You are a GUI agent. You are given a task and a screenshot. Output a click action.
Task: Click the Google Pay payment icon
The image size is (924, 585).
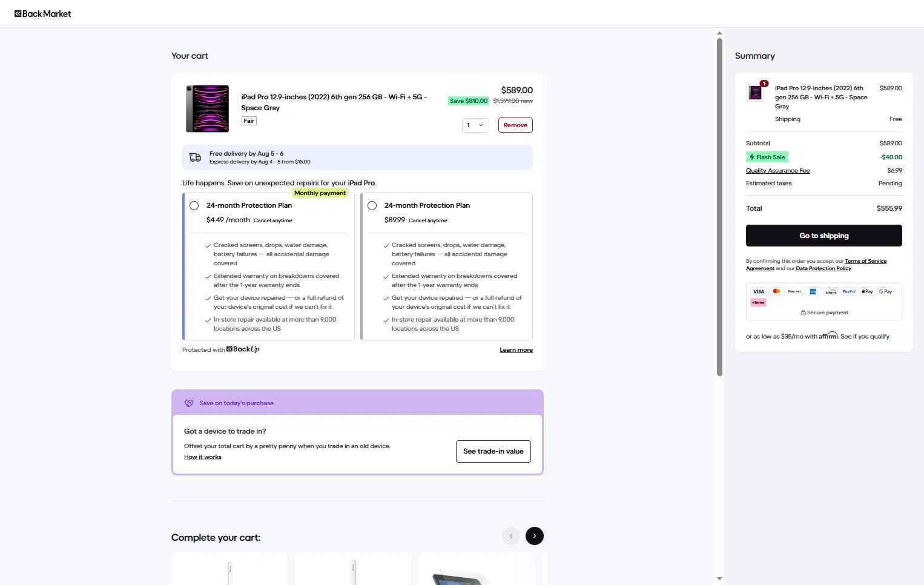click(x=885, y=291)
